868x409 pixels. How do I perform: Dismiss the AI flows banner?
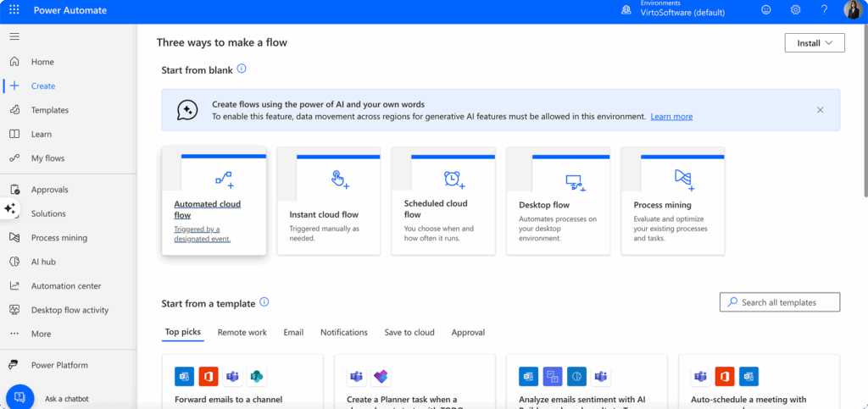pyautogui.click(x=821, y=110)
